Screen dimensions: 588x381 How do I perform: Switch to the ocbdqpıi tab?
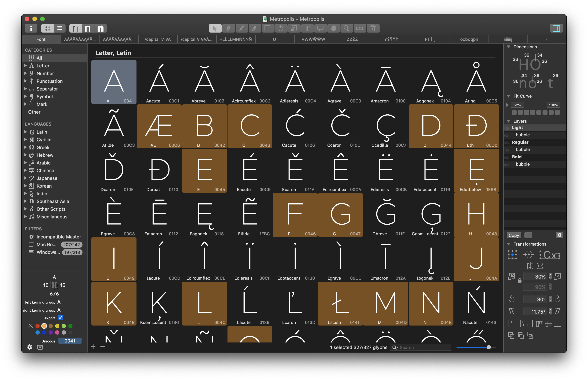click(469, 39)
